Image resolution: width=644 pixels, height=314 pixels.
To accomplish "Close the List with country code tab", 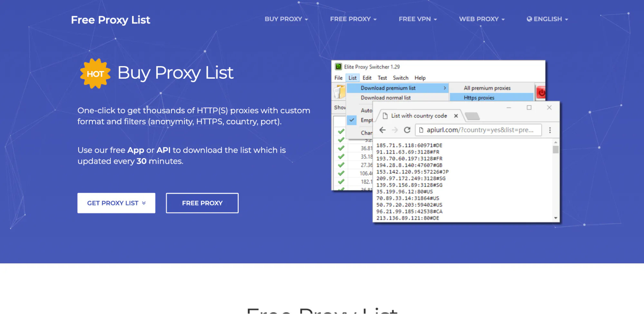I will (456, 116).
